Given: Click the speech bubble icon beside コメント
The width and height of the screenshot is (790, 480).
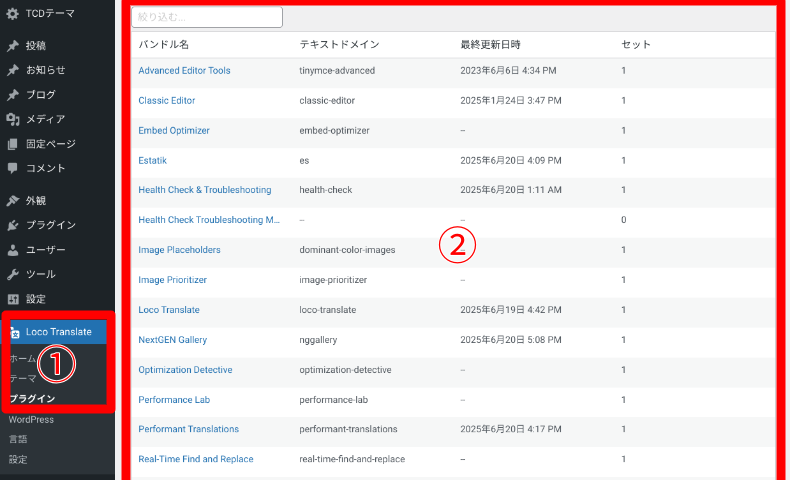Looking at the screenshot, I should [x=13, y=168].
